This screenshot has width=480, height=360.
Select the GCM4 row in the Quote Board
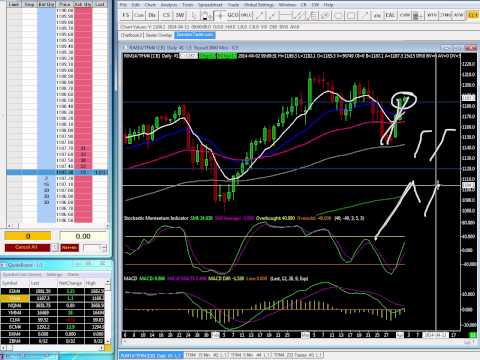coord(53,327)
